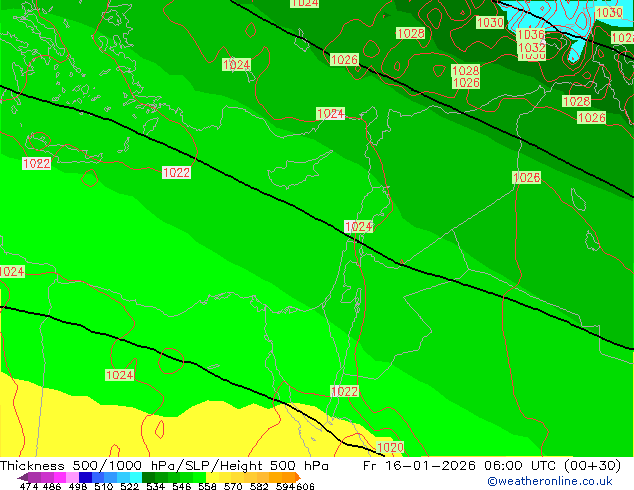Click the chart title 'Thickness 500/1000 hPa/SLP/Height 500 hPa'

tap(164, 466)
